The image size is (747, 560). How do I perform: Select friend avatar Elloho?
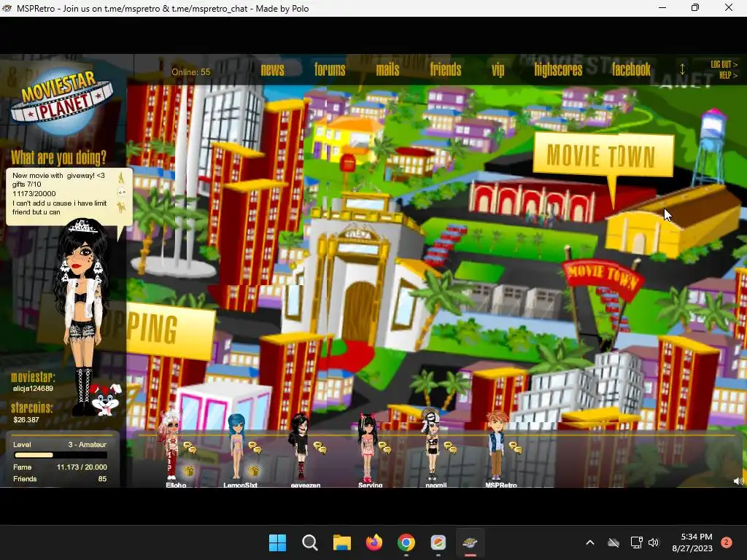pyautogui.click(x=171, y=446)
